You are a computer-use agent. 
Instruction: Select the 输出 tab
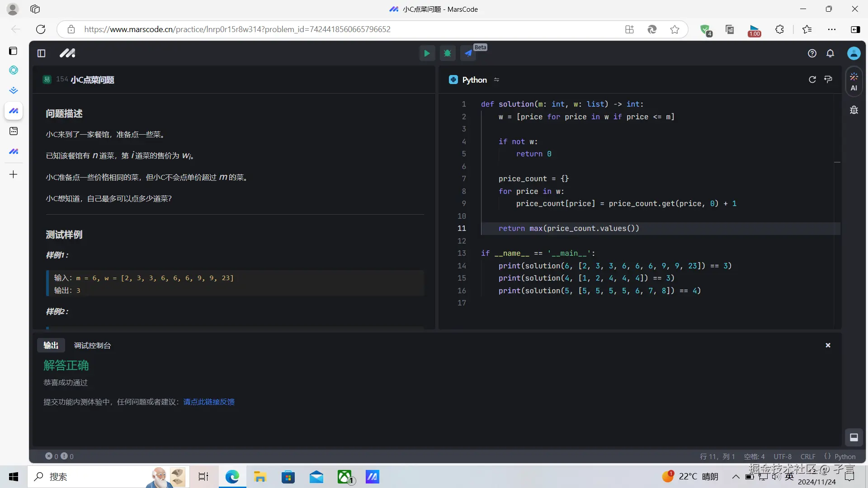(51, 345)
